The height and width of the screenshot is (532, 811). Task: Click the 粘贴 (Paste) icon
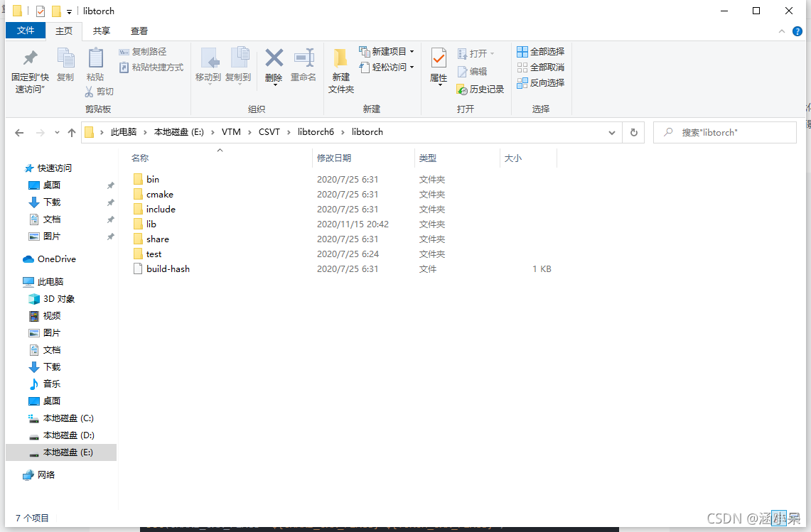96,63
